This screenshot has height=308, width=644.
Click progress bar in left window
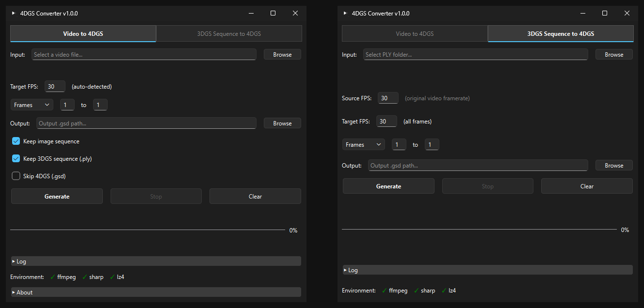coord(148,230)
